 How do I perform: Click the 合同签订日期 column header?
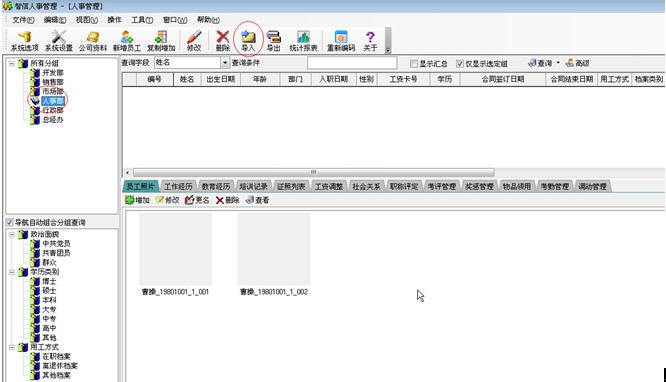pyautogui.click(x=502, y=79)
